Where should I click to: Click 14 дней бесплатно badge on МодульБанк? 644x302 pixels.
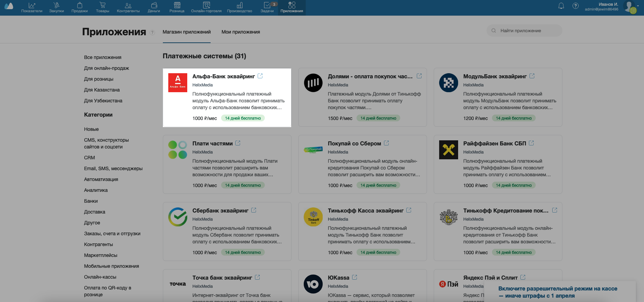pyautogui.click(x=513, y=118)
